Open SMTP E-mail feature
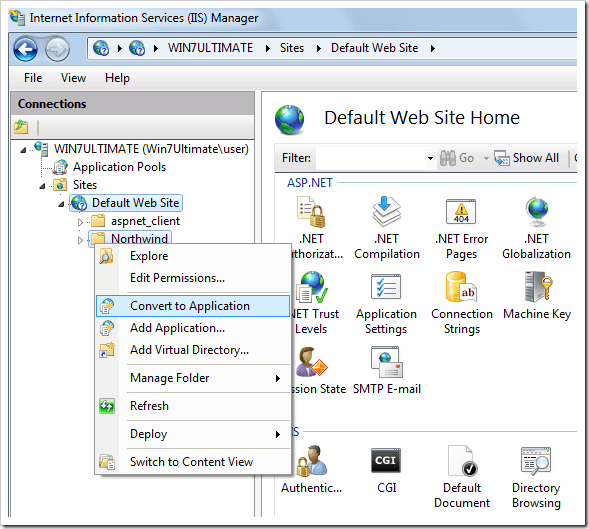The image size is (589, 529). [x=387, y=370]
